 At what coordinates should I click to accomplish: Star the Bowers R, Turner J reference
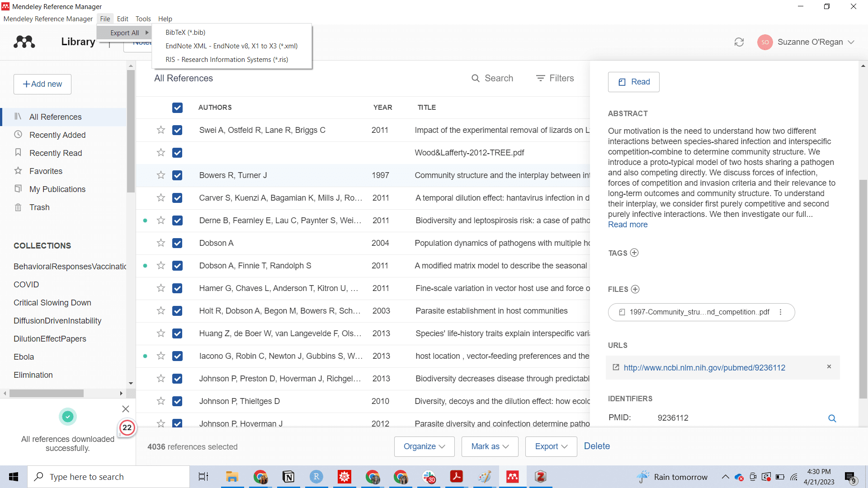tap(160, 175)
